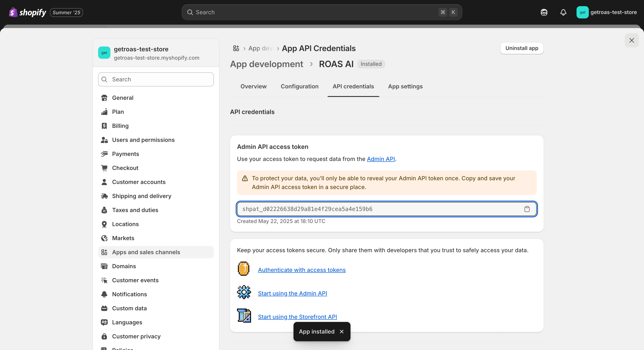Click the Admin API access token field
644x350 pixels.
(386, 209)
